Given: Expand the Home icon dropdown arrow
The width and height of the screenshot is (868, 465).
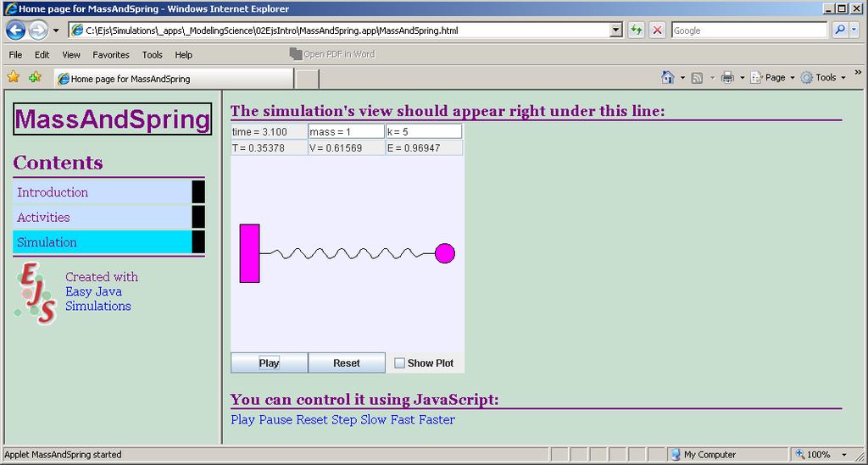Looking at the screenshot, I should [x=682, y=78].
